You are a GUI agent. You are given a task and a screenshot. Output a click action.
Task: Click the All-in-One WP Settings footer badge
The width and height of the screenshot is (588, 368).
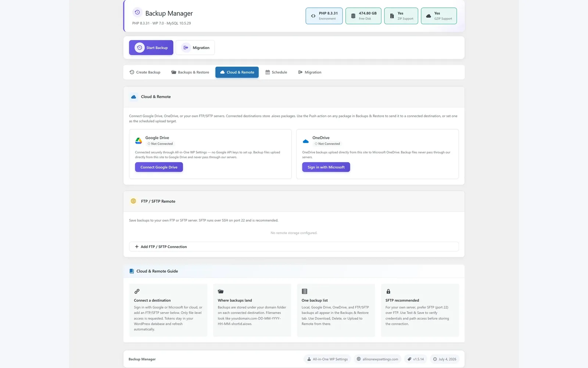coord(327,359)
